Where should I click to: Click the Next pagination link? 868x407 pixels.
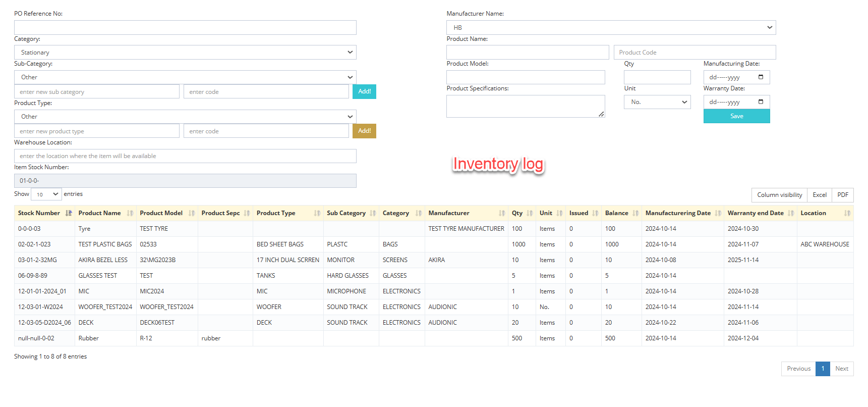841,369
